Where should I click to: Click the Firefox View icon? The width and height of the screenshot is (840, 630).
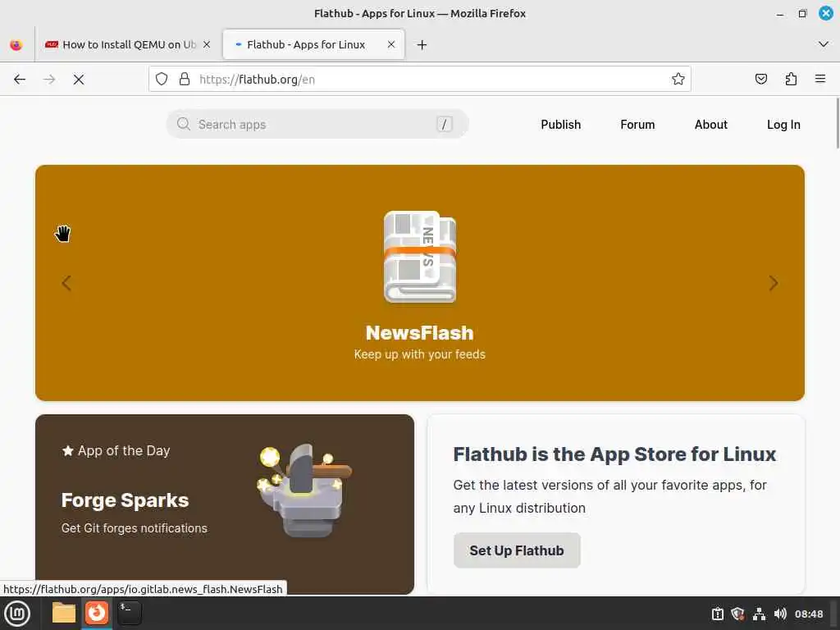pyautogui.click(x=16, y=45)
